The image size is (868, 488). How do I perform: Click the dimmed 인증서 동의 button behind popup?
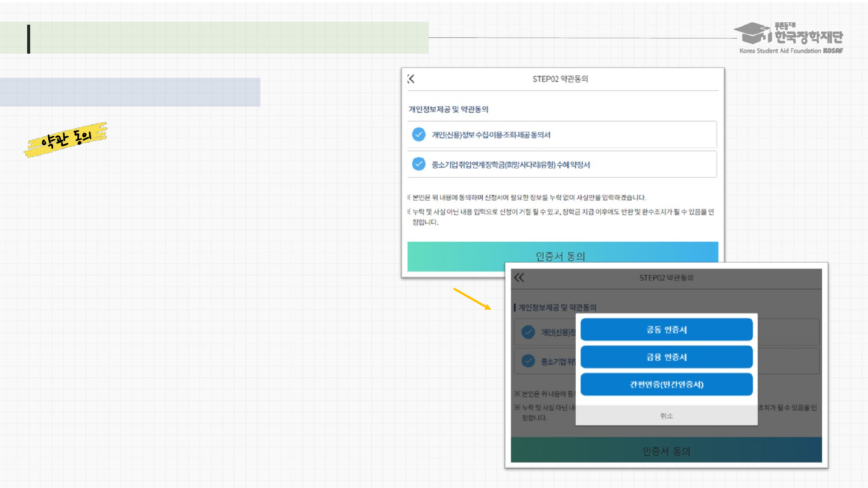click(x=666, y=451)
